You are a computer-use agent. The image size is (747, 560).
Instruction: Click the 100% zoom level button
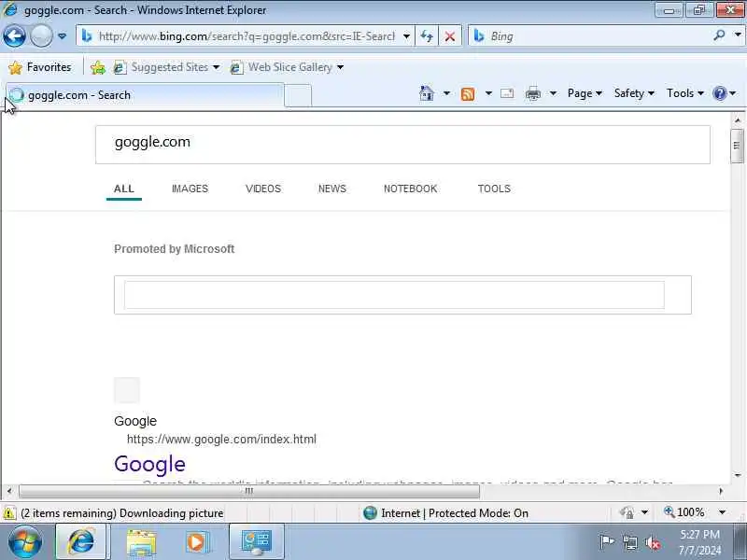(684, 512)
